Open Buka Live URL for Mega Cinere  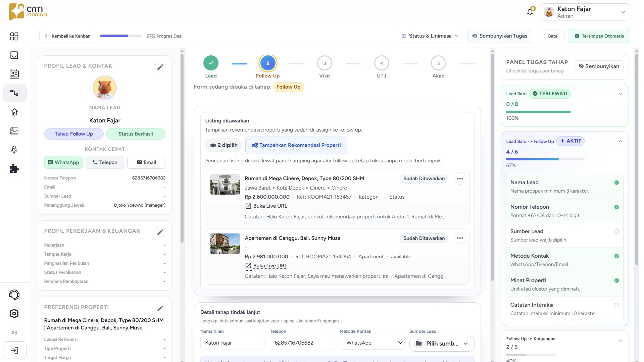pos(266,206)
